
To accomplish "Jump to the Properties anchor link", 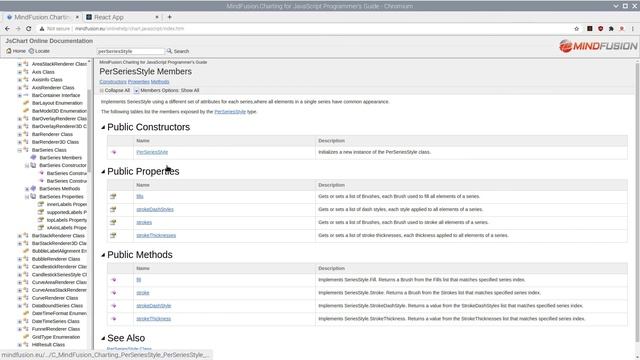I will (138, 82).
